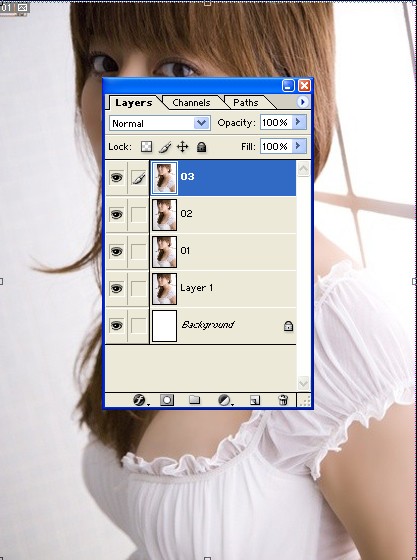Toggle lock all padlock icon
Image resolution: width=417 pixels, height=560 pixels.
pyautogui.click(x=201, y=147)
